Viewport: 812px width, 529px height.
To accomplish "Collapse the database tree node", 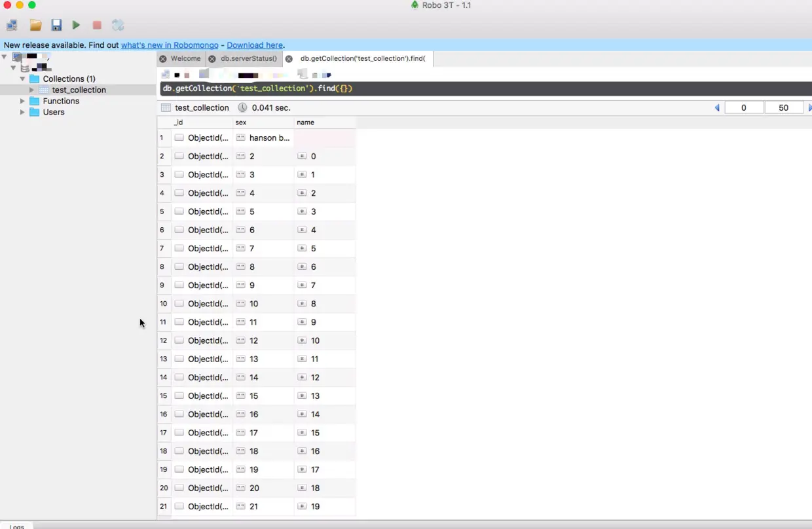I will (13, 67).
